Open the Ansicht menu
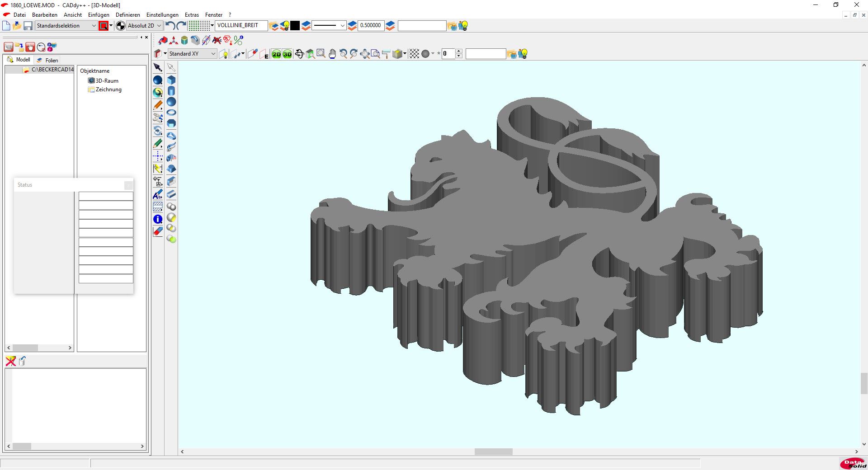 click(x=73, y=15)
